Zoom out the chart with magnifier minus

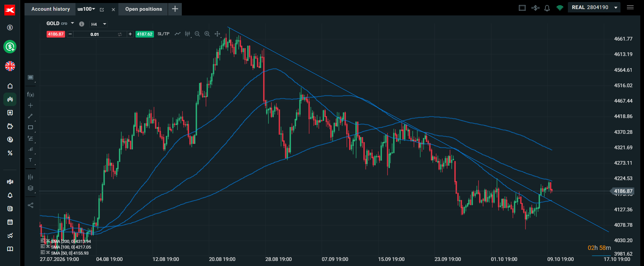[197, 34]
